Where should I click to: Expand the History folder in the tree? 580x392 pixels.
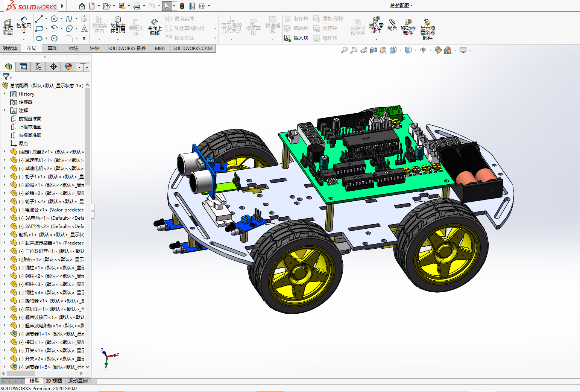point(5,94)
